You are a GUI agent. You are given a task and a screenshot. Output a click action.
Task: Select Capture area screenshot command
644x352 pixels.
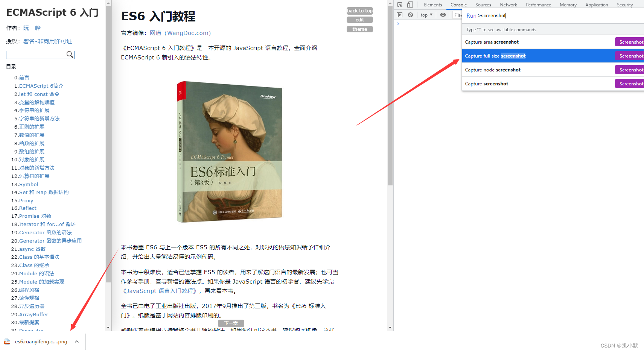click(553, 42)
